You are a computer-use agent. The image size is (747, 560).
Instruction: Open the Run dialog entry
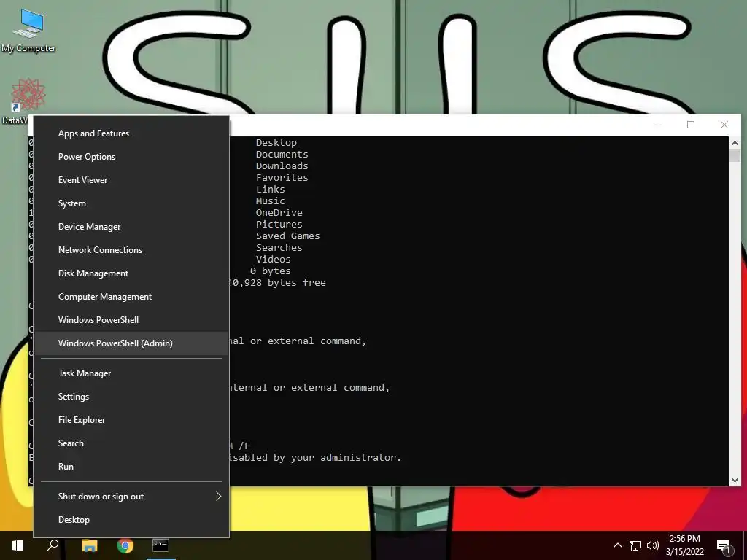tap(131, 467)
